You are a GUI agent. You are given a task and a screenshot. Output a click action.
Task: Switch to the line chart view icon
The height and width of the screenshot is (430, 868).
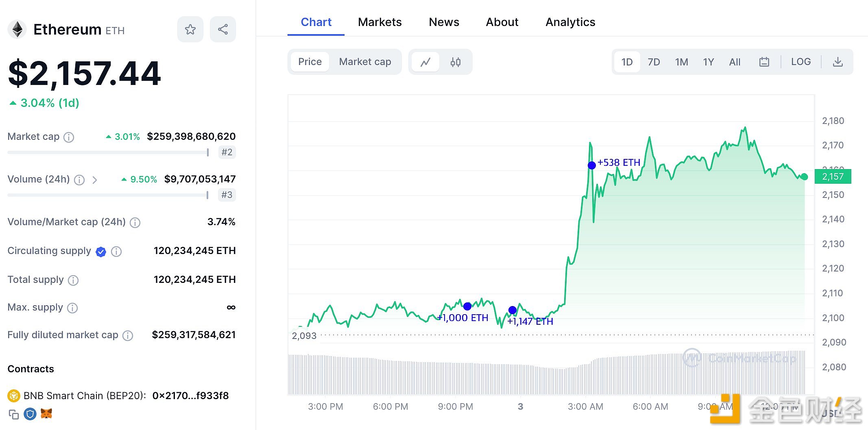pyautogui.click(x=425, y=62)
